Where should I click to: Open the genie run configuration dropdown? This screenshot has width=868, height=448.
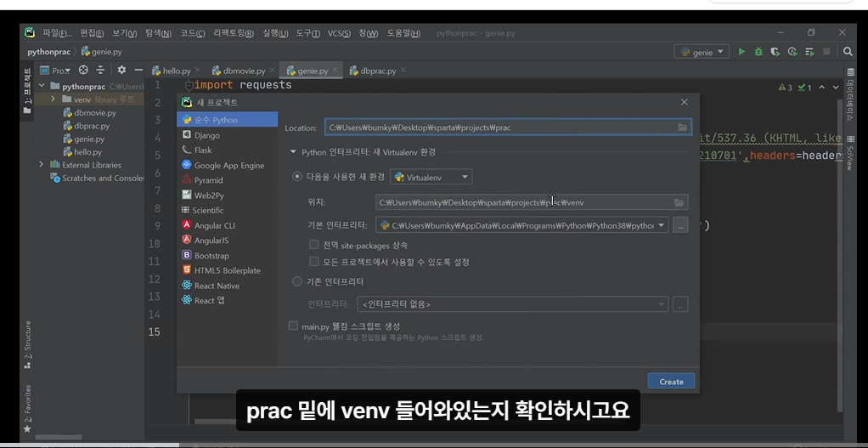point(702,52)
